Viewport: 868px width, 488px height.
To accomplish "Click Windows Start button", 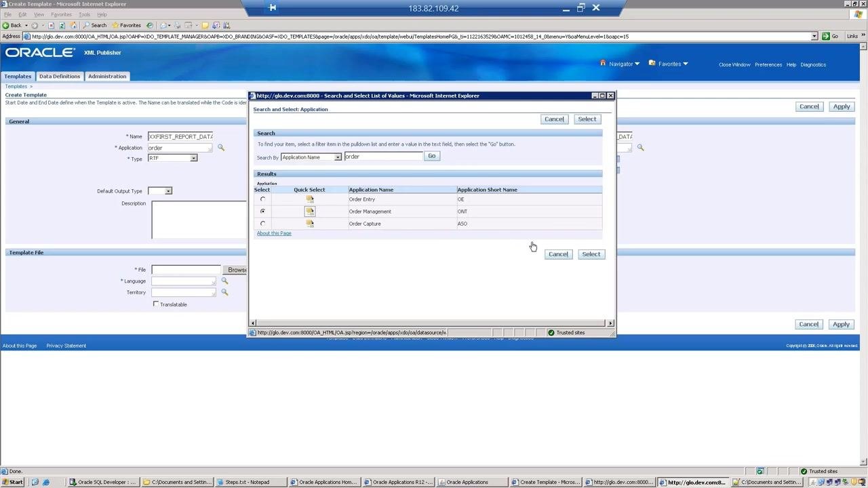I will point(12,482).
